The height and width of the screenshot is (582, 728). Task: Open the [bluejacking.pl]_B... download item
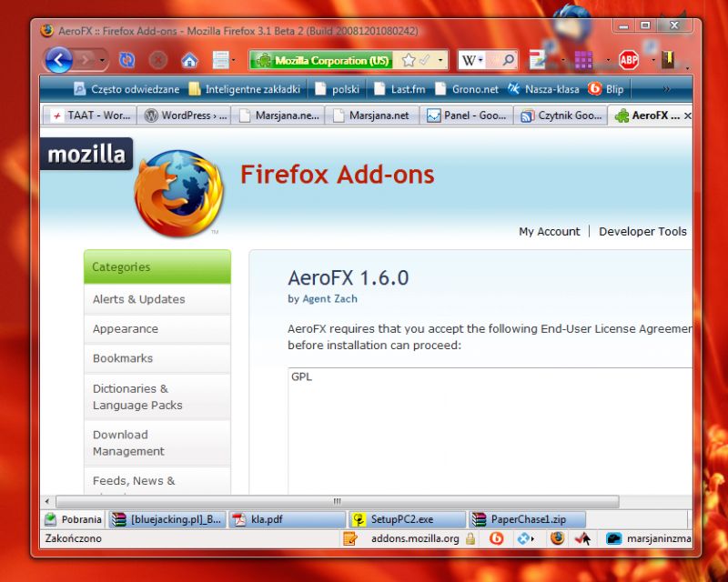coord(167,519)
